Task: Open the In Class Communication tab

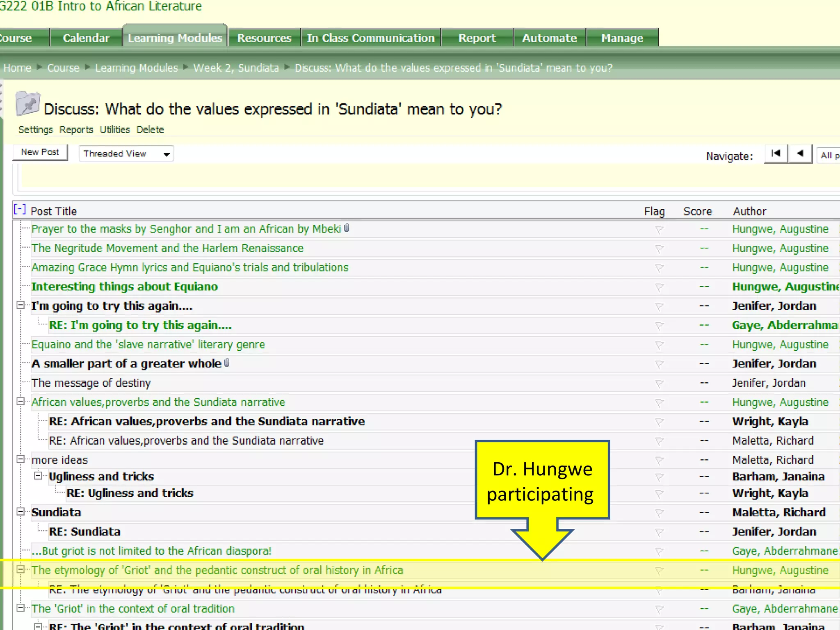Action: pos(370,38)
